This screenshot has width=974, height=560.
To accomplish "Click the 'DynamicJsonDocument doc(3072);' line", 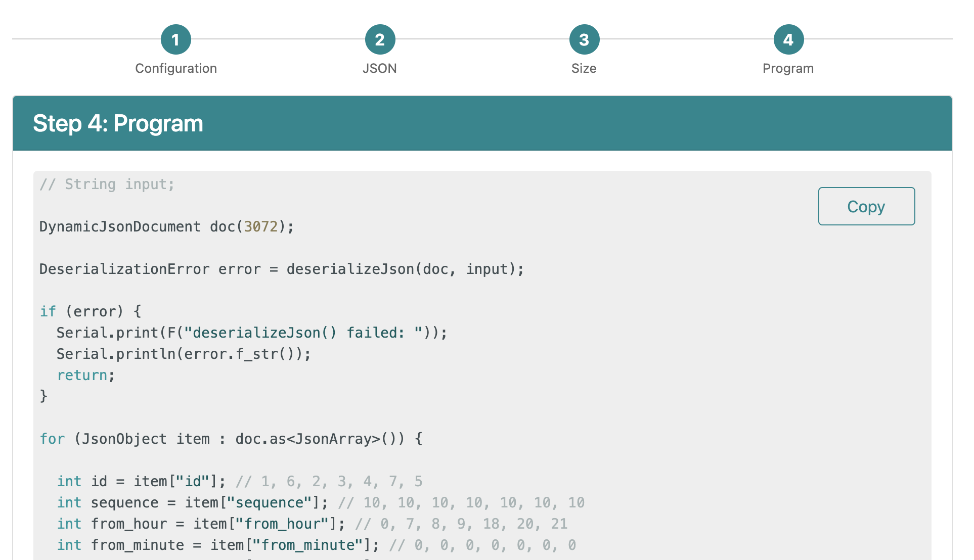I will tap(166, 226).
